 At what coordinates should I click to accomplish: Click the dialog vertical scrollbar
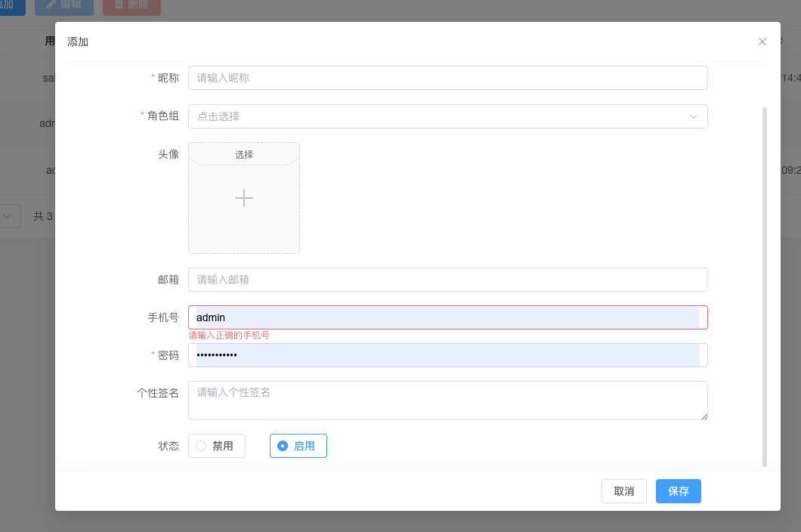pos(764,286)
